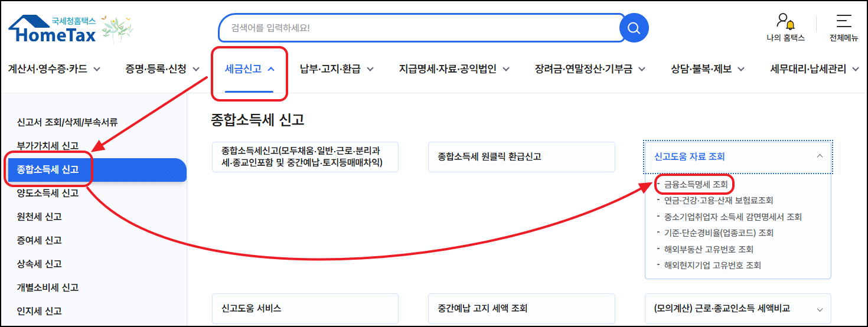This screenshot has width=868, height=327.
Task: Open 납부·고지·환급 menu
Action: (x=330, y=69)
